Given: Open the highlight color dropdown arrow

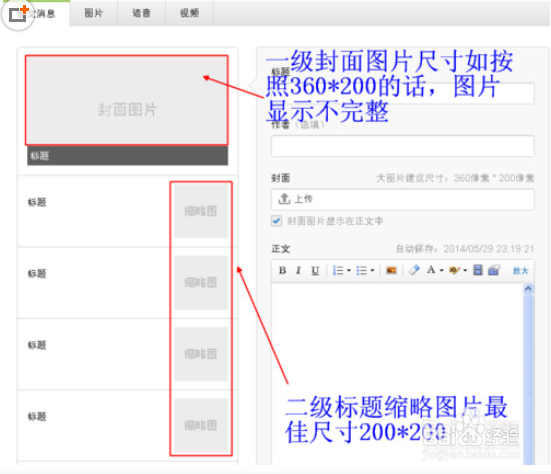Looking at the screenshot, I should 465,271.
